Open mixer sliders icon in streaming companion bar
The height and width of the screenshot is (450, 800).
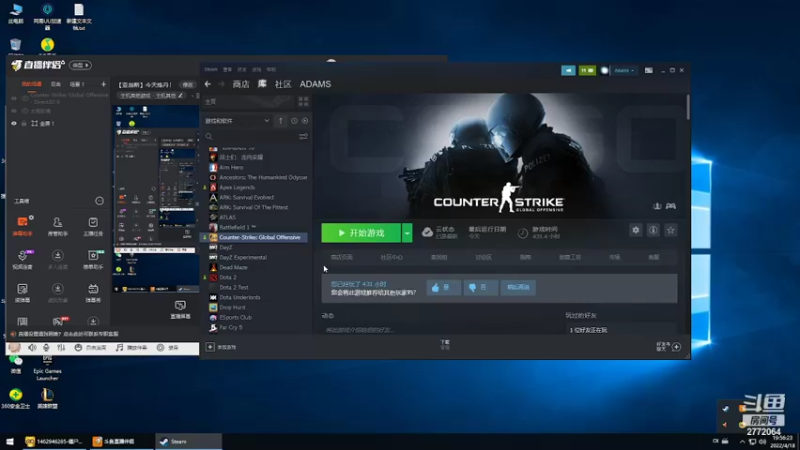point(61,347)
